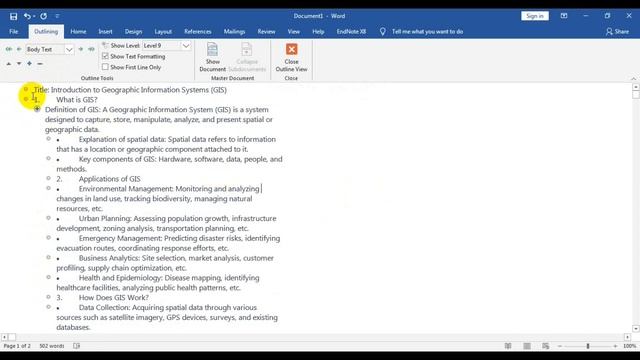640x360 pixels.
Task: Switch to the Review tab
Action: pyautogui.click(x=266, y=31)
